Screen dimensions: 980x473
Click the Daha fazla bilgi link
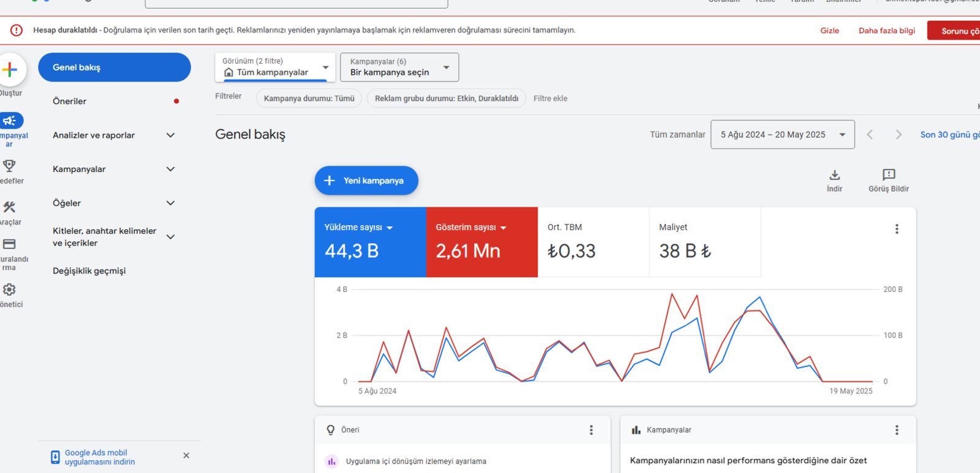point(886,31)
